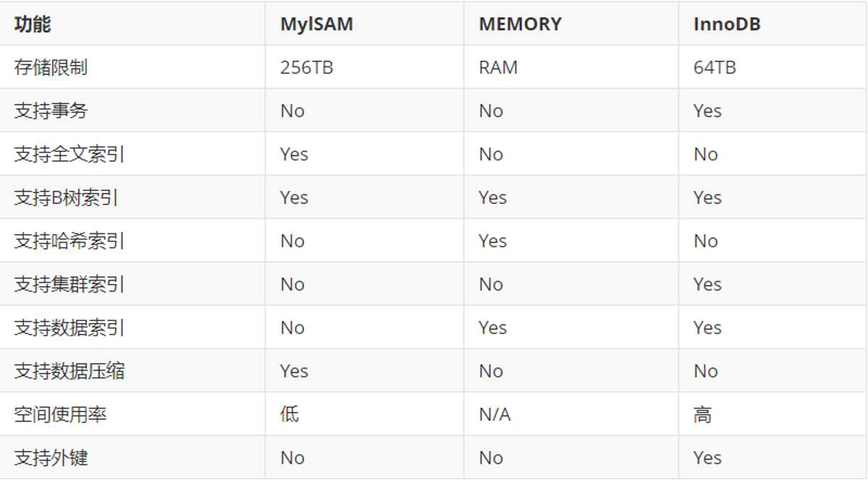Click the MEMORY column header
This screenshot has height=480, width=868.
click(520, 24)
